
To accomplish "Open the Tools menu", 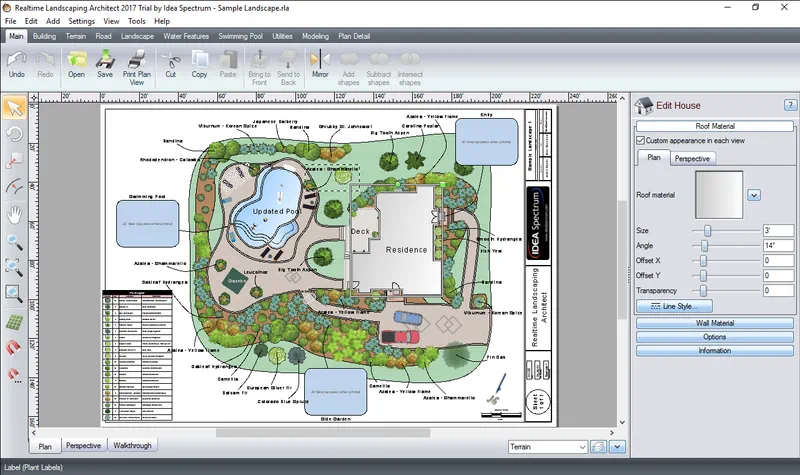I will pyautogui.click(x=136, y=20).
